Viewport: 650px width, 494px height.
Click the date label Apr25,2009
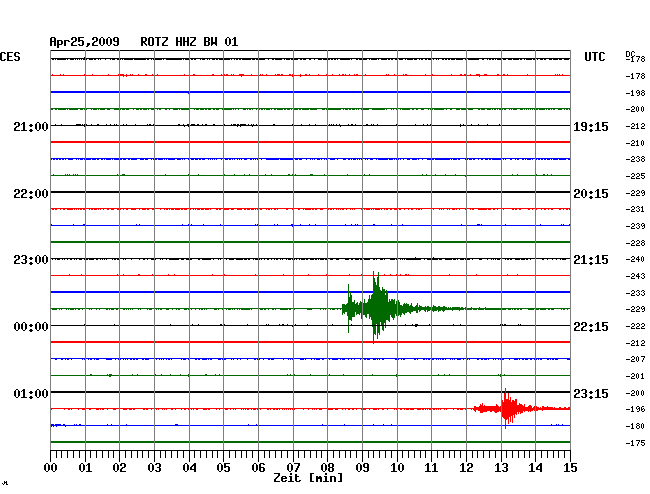[85, 42]
